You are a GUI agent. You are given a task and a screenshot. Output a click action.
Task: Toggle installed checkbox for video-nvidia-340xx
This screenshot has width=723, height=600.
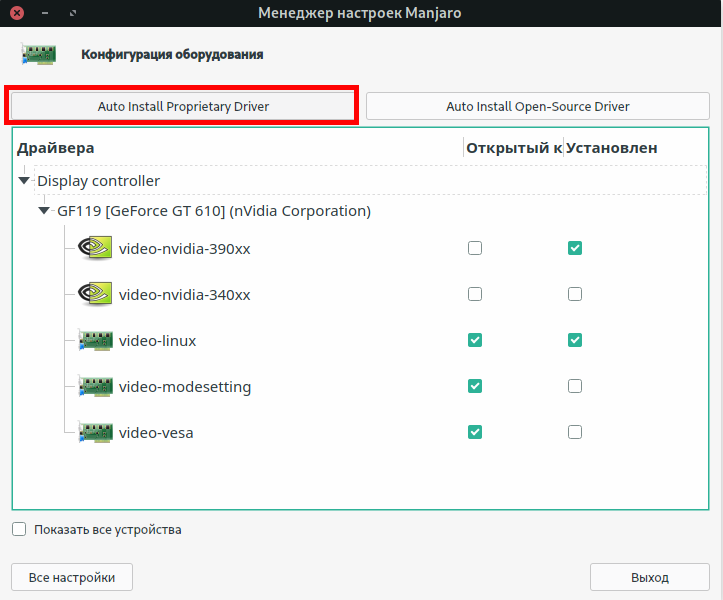click(575, 294)
